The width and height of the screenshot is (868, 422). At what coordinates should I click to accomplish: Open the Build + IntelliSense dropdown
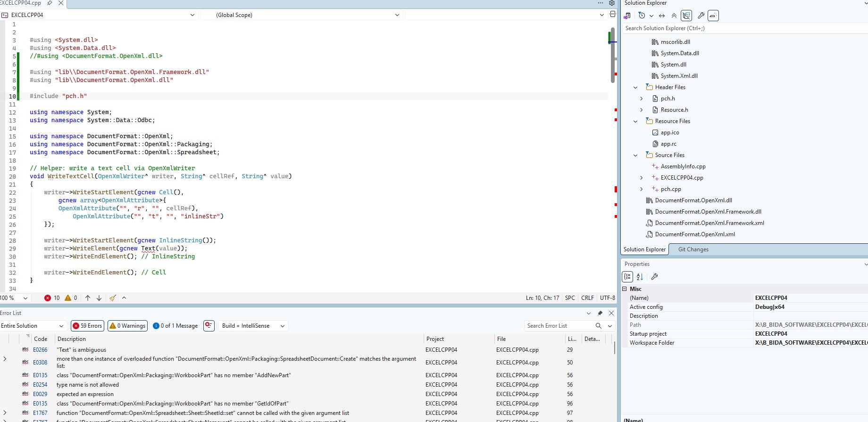click(x=253, y=326)
